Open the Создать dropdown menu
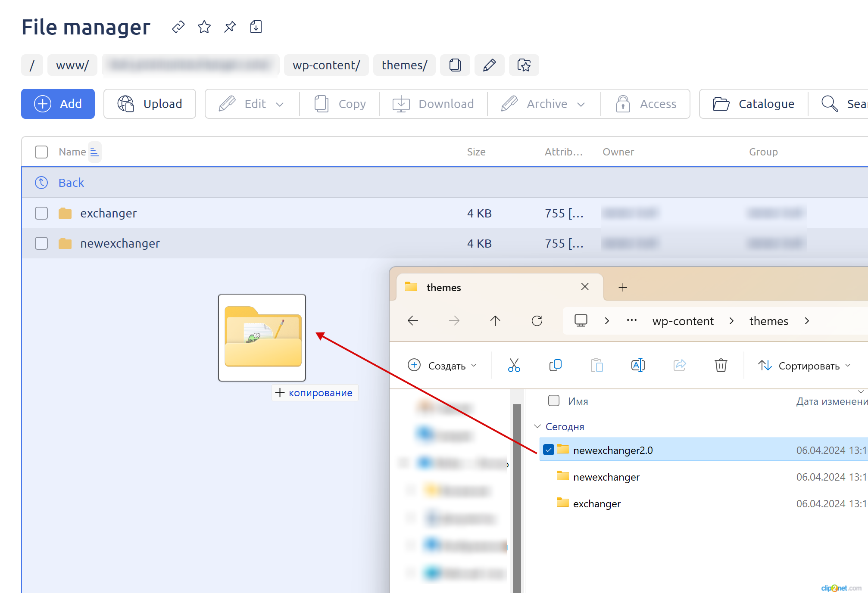The height and width of the screenshot is (593, 868). 443,366
